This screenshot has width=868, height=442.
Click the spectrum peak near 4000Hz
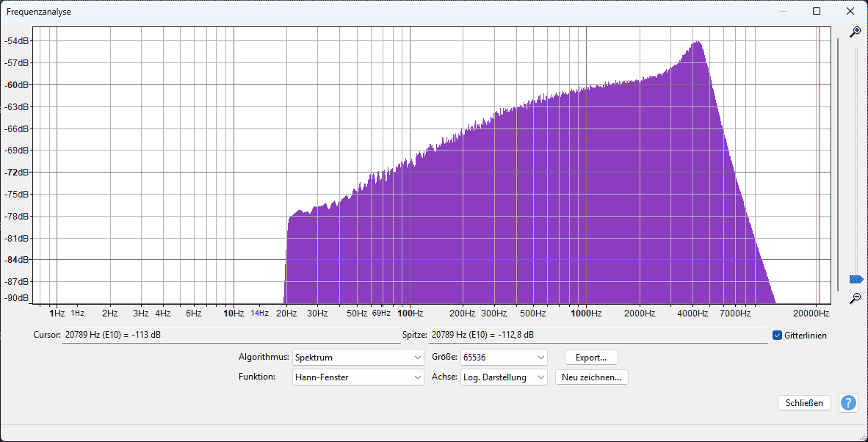click(x=698, y=42)
